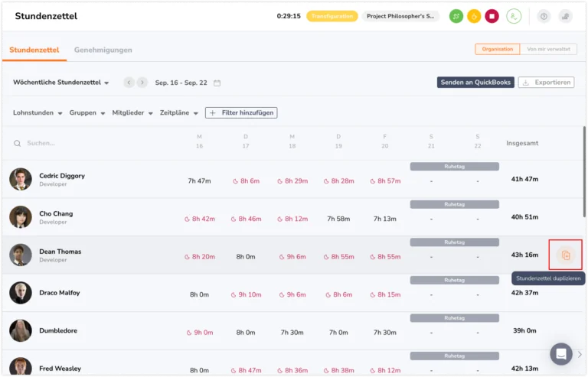Open the Lohnstunden filter dropdown
Viewport: 588px width, 377px height.
(38, 112)
